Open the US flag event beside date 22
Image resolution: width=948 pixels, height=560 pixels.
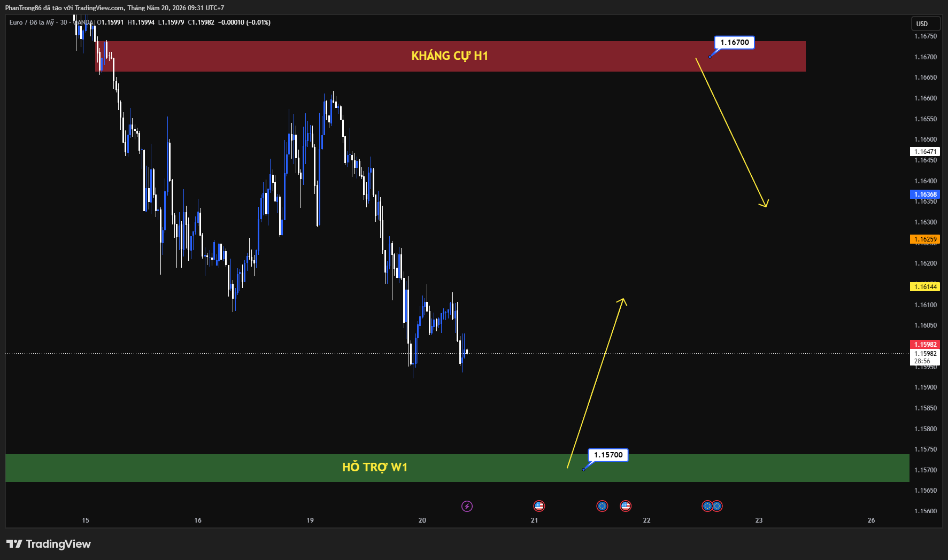pyautogui.click(x=626, y=506)
